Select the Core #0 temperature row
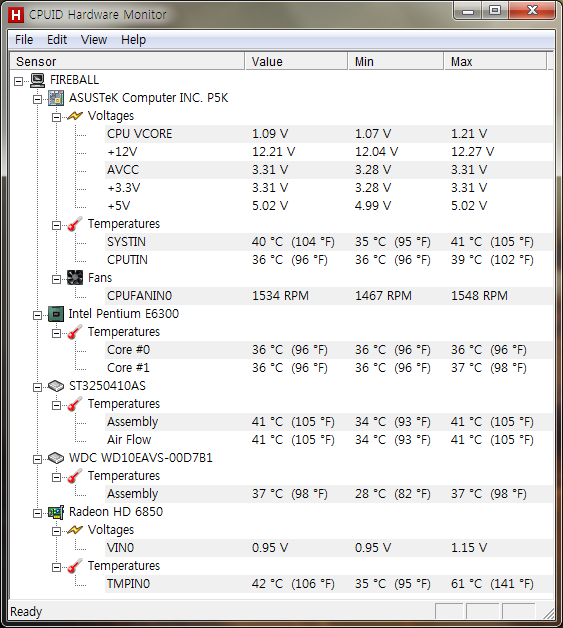Image resolution: width=563 pixels, height=628 pixels. tap(329, 350)
